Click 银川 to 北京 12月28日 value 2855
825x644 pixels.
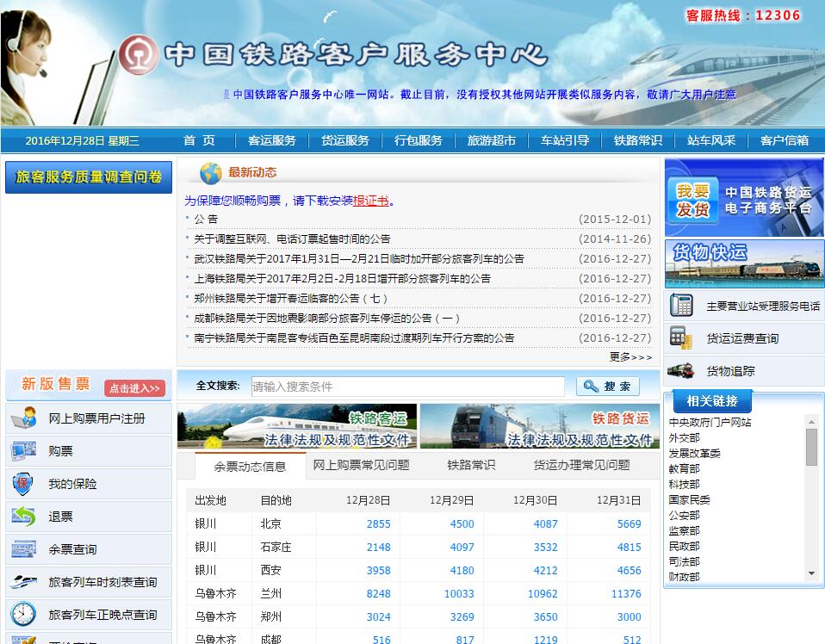378,523
